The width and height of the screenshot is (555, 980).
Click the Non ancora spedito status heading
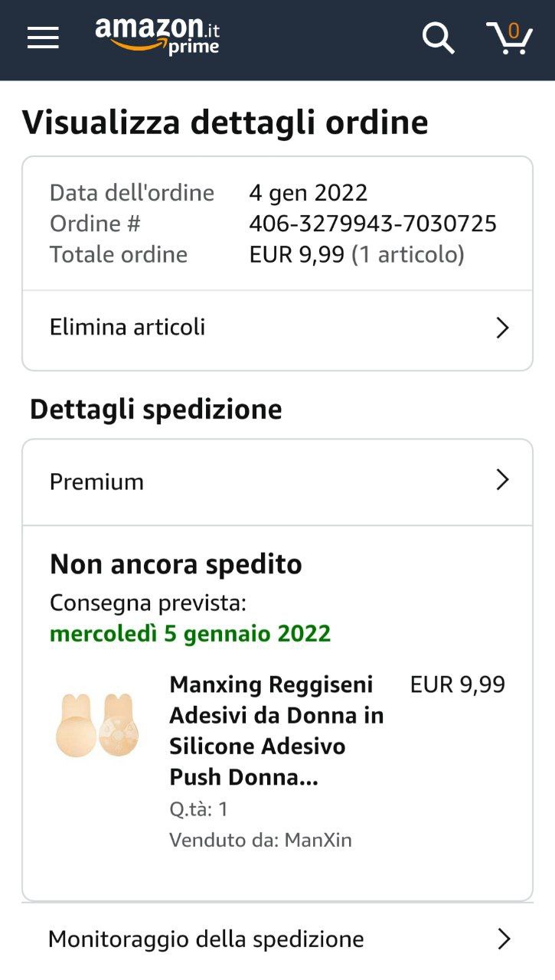coord(176,564)
